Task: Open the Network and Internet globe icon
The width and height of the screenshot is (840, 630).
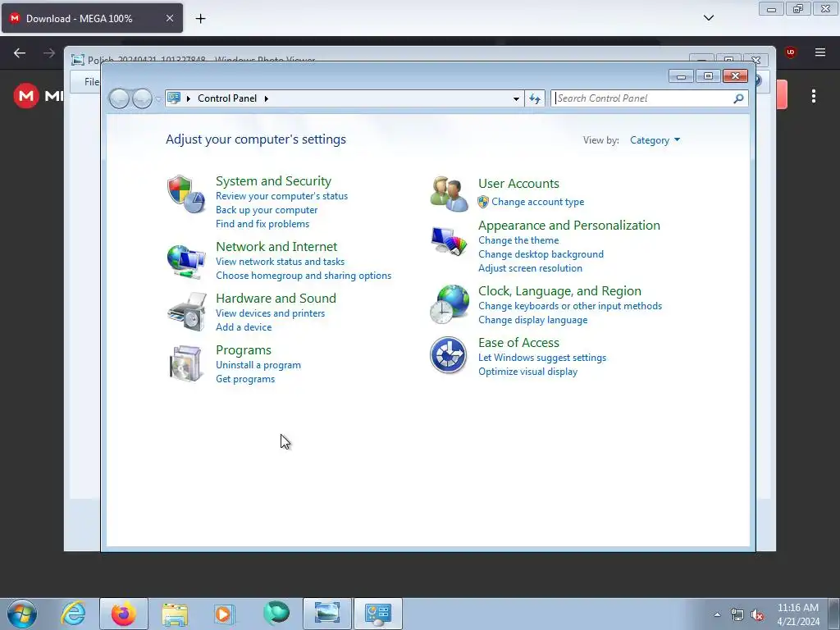Action: (x=186, y=261)
